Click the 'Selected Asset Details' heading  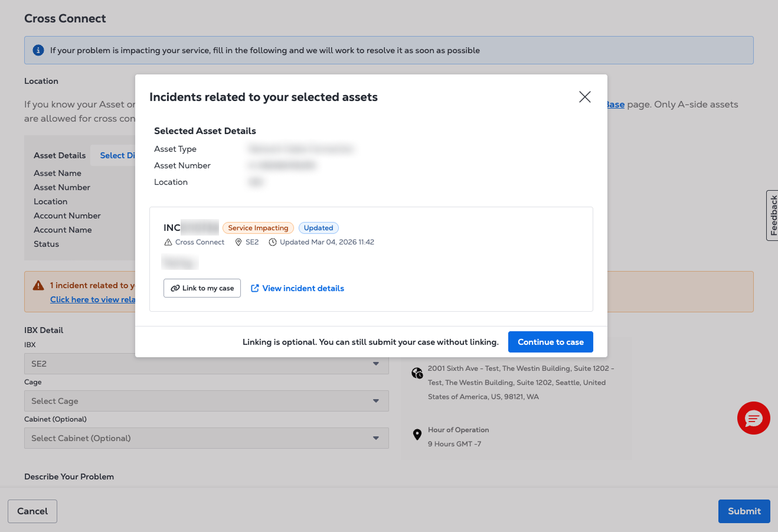205,131
